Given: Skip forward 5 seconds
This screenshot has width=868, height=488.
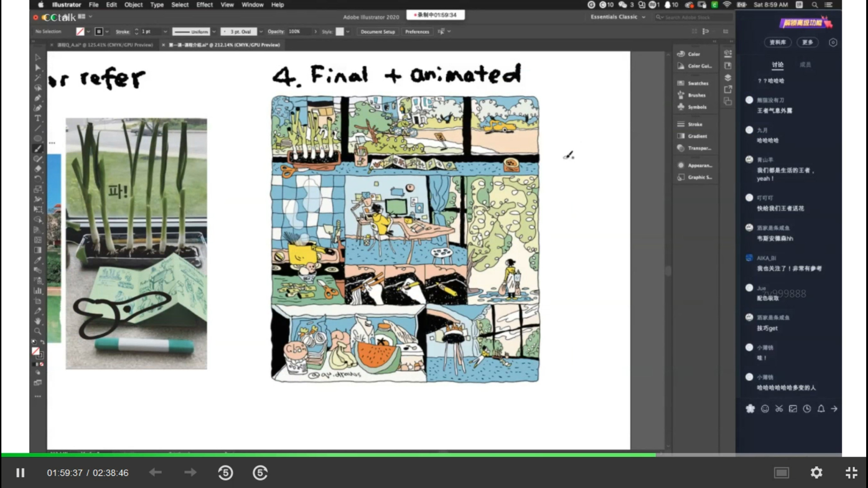Looking at the screenshot, I should point(260,473).
